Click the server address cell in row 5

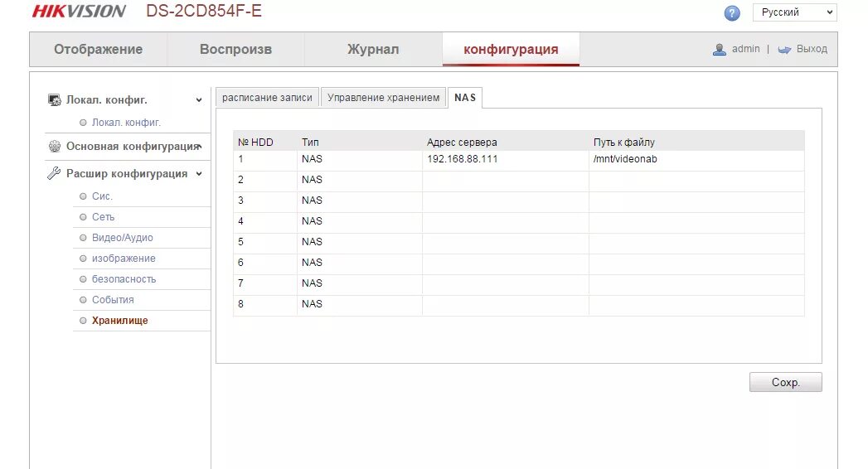pos(506,242)
